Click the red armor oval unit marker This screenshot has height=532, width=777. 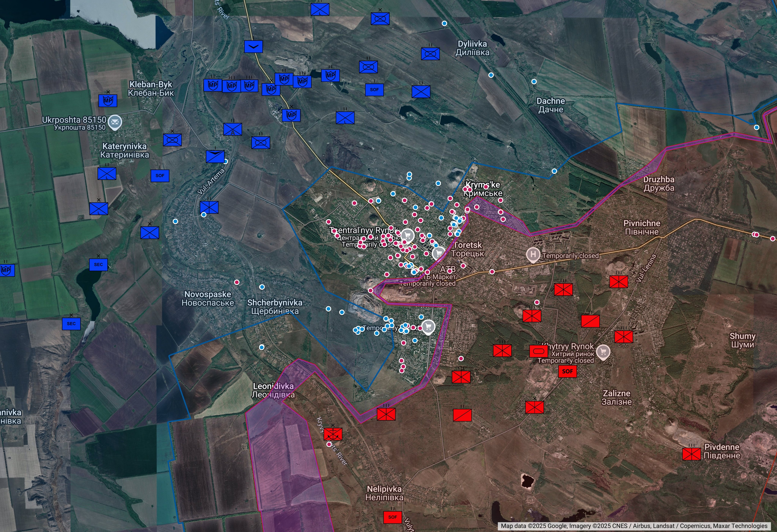[x=538, y=351]
